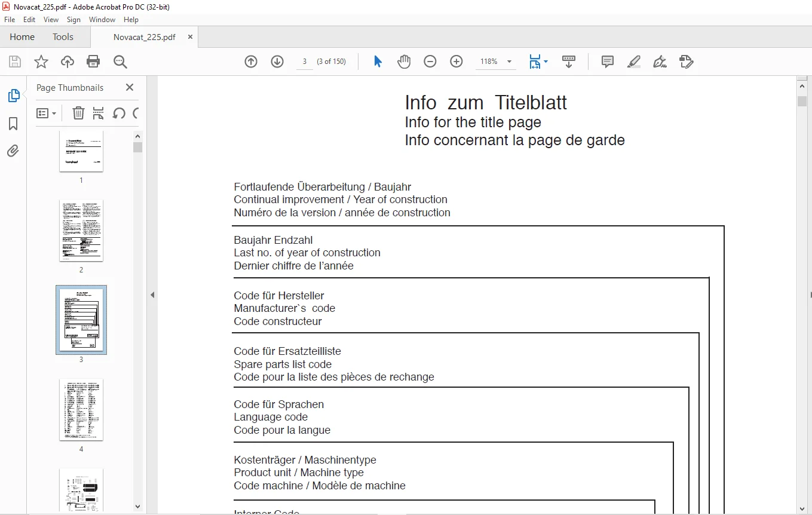Click text 'Code für Hersteller'
The height and width of the screenshot is (515, 812).
279,296
